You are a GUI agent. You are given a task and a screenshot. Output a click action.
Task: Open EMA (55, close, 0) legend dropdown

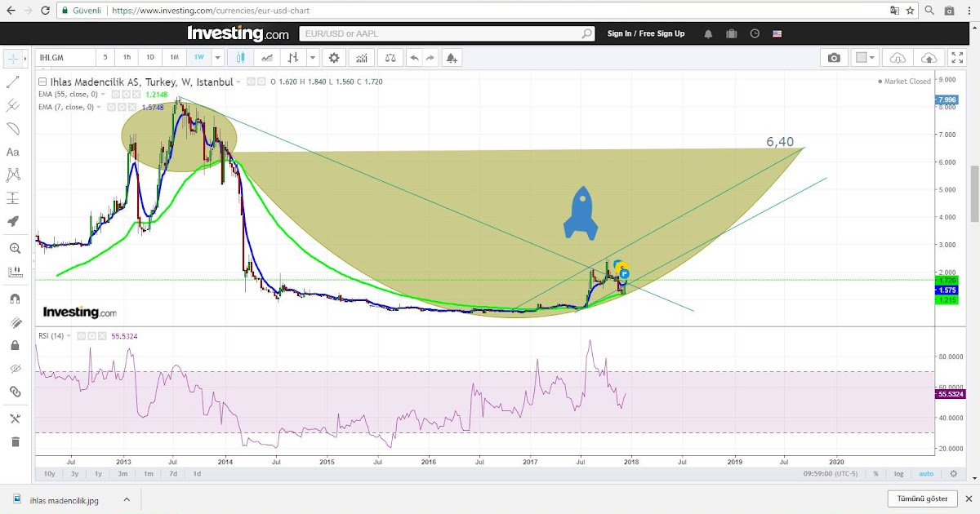pos(105,95)
